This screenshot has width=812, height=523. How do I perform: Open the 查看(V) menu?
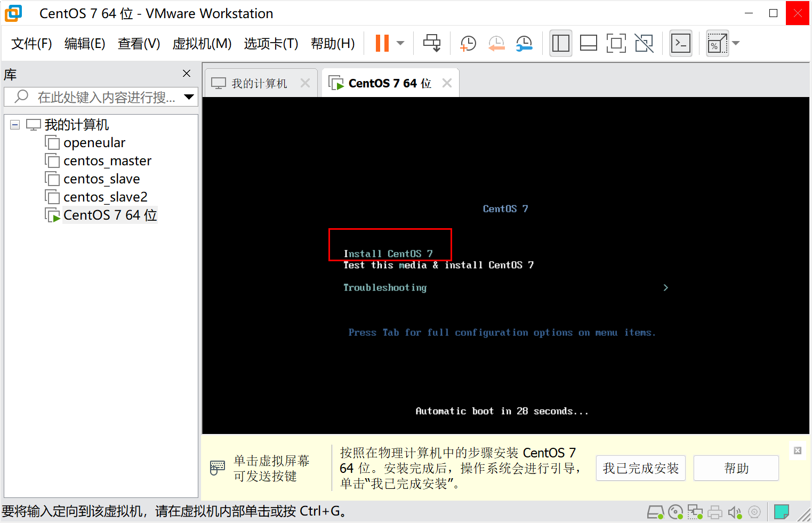(139, 43)
